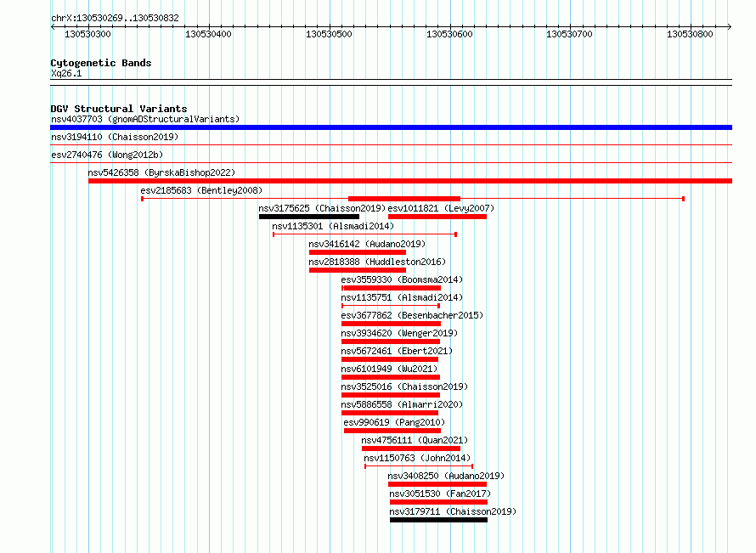
Task: Click ruler position 130530800
Action: pyautogui.click(x=690, y=34)
